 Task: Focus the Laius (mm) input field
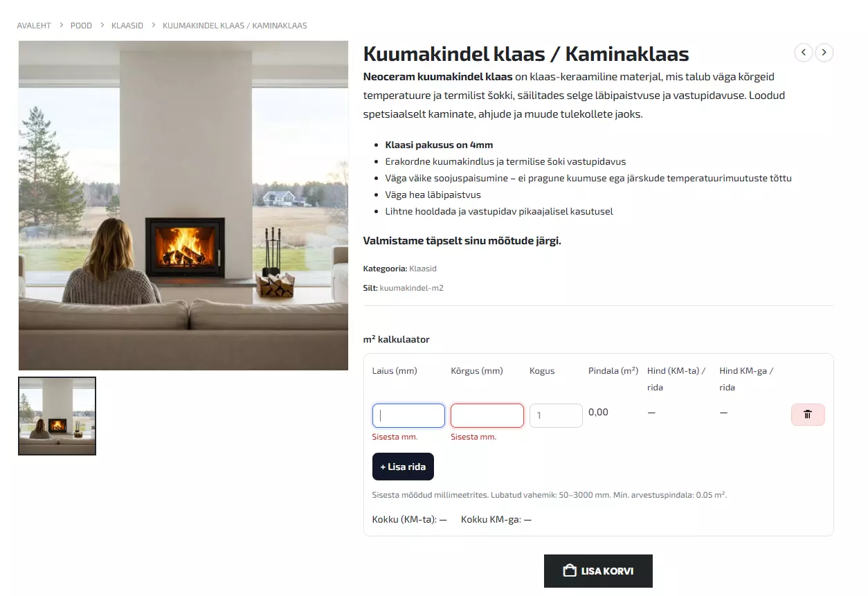click(x=408, y=415)
